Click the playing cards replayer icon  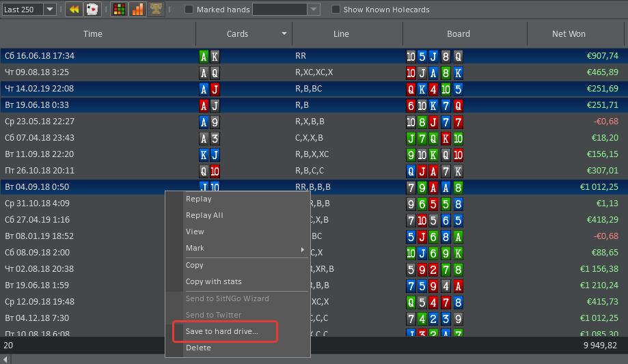[x=92, y=10]
